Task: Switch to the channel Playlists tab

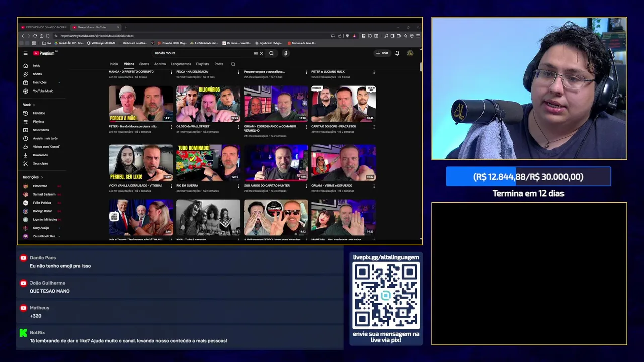Action: click(202, 64)
